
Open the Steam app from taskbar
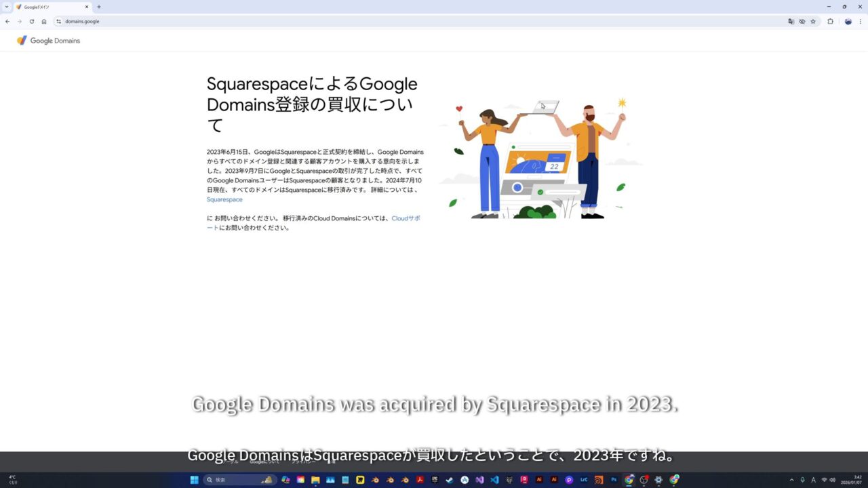coord(449,480)
